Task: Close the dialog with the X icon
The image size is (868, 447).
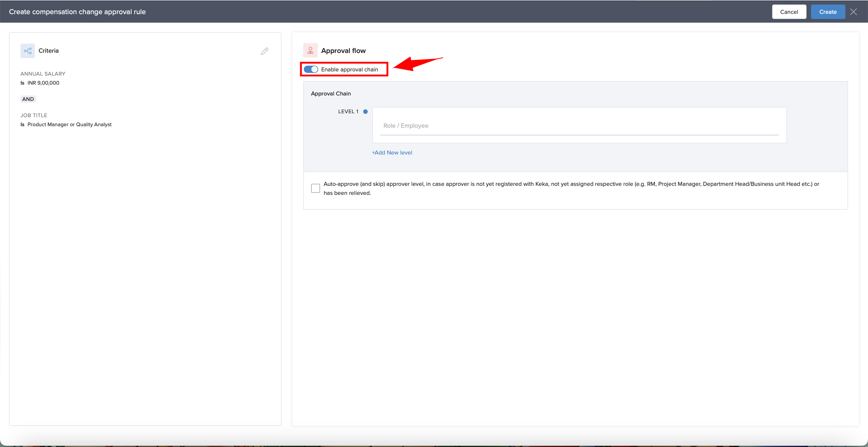Action: 854,12
